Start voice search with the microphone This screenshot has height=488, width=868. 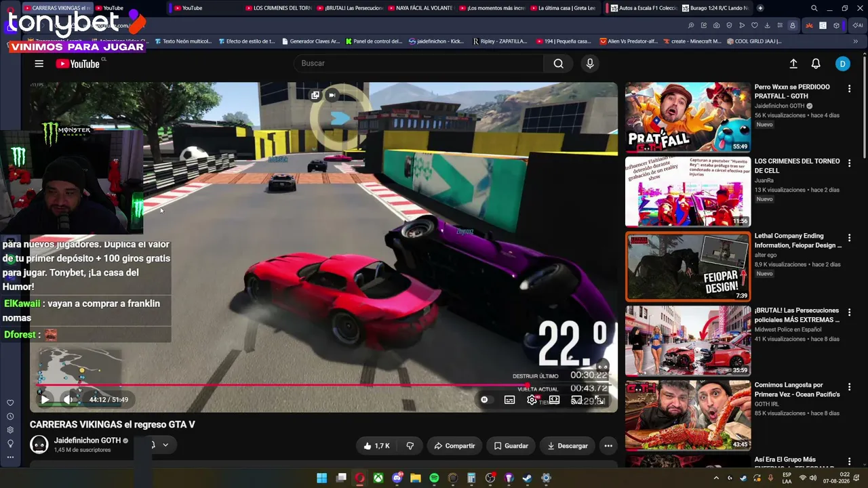pos(590,63)
